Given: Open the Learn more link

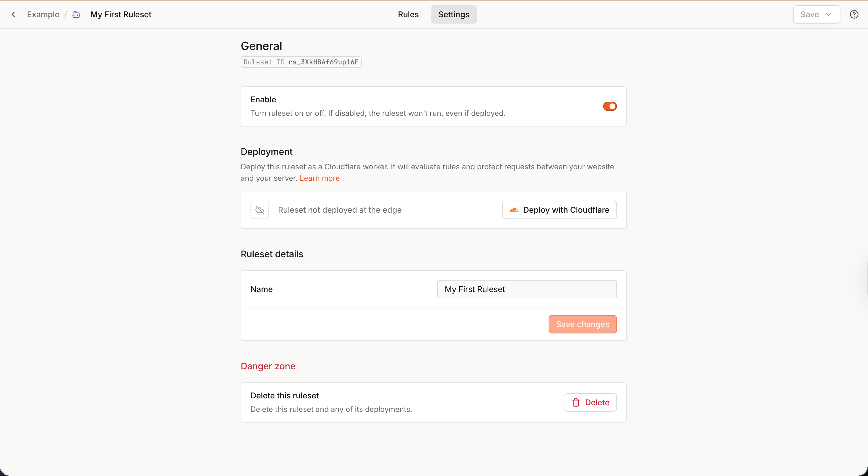Looking at the screenshot, I should click(x=319, y=178).
